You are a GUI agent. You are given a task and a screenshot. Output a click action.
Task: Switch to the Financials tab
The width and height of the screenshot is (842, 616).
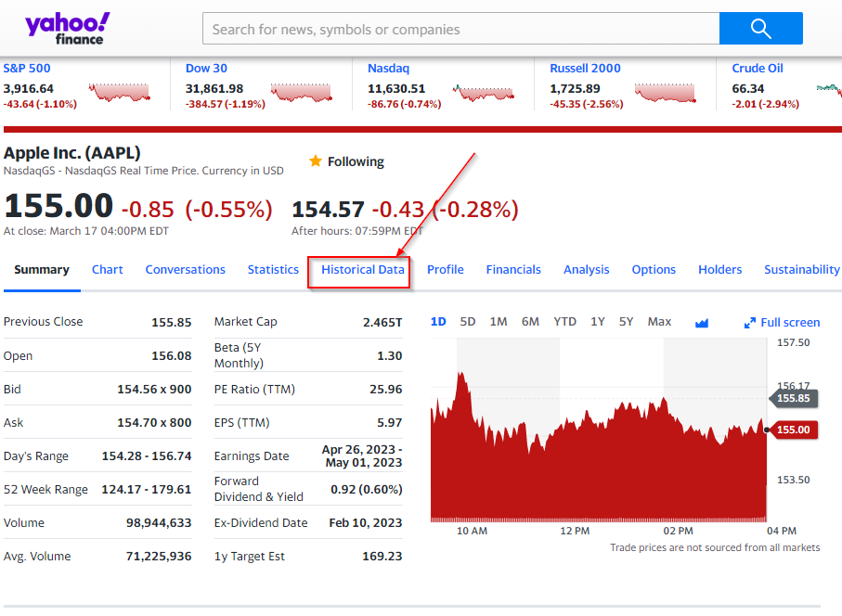click(513, 270)
